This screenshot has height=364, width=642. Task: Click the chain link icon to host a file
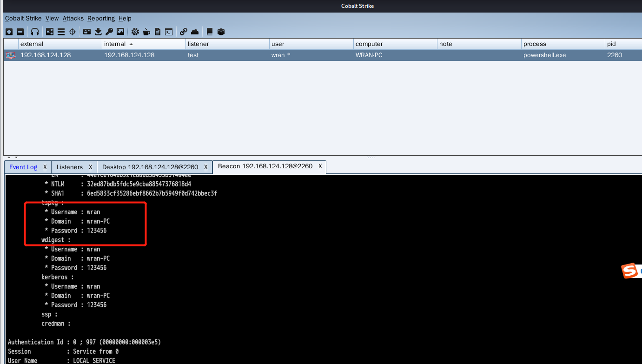point(184,32)
